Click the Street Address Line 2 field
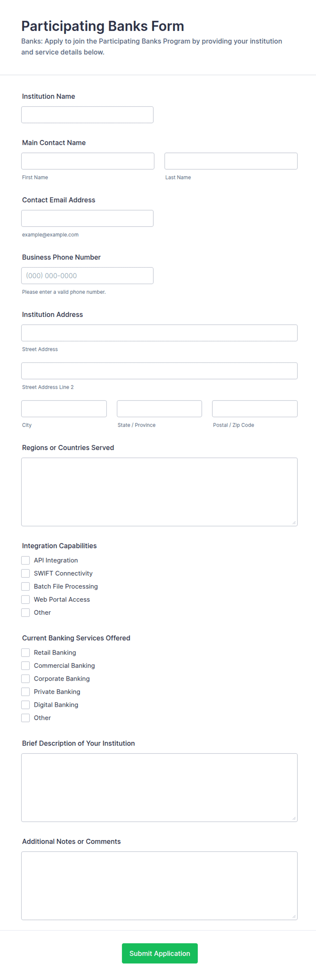The image size is (316, 980). click(159, 371)
